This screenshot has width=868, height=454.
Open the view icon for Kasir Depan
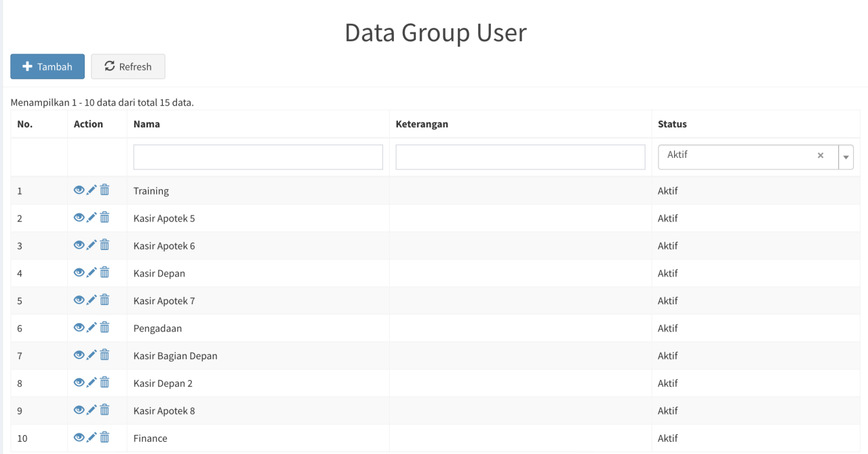(79, 272)
